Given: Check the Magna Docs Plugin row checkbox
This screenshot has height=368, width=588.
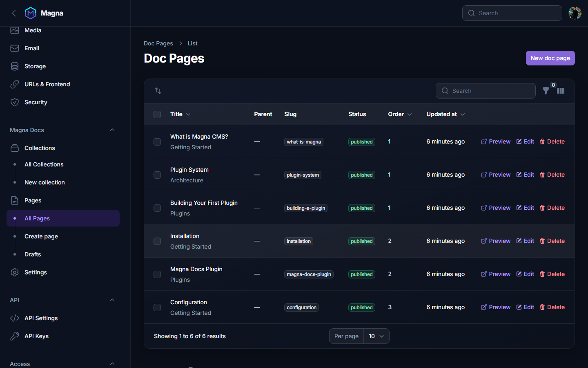Looking at the screenshot, I should pos(157,274).
